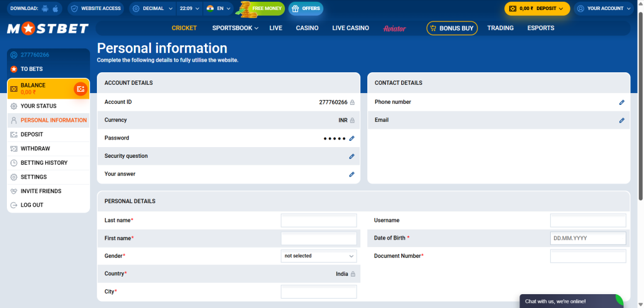Click the page vertical scrollbar
The height and width of the screenshot is (308, 644).
(640, 105)
